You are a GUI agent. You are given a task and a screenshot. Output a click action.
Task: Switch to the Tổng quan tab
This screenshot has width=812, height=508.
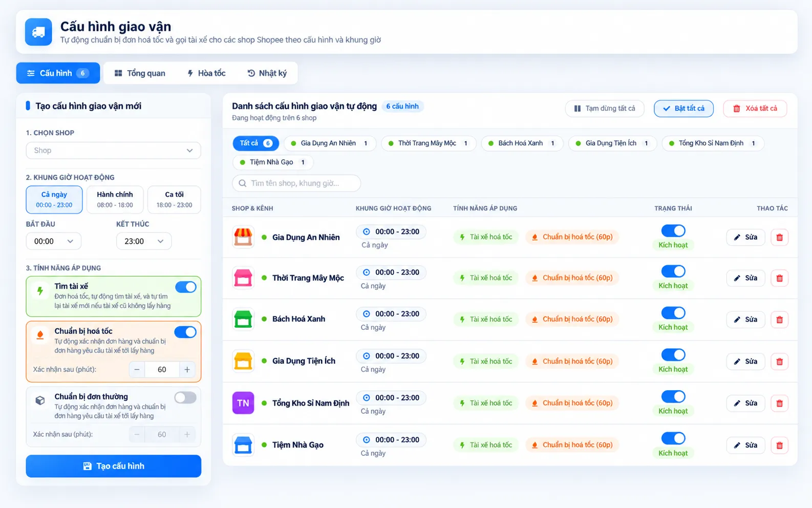[x=140, y=73]
